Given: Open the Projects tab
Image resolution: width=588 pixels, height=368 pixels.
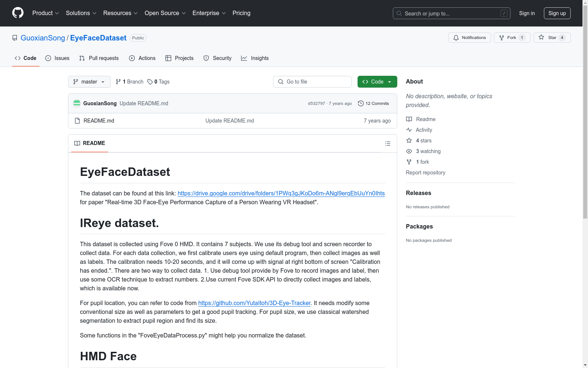Looking at the screenshot, I should [179, 58].
